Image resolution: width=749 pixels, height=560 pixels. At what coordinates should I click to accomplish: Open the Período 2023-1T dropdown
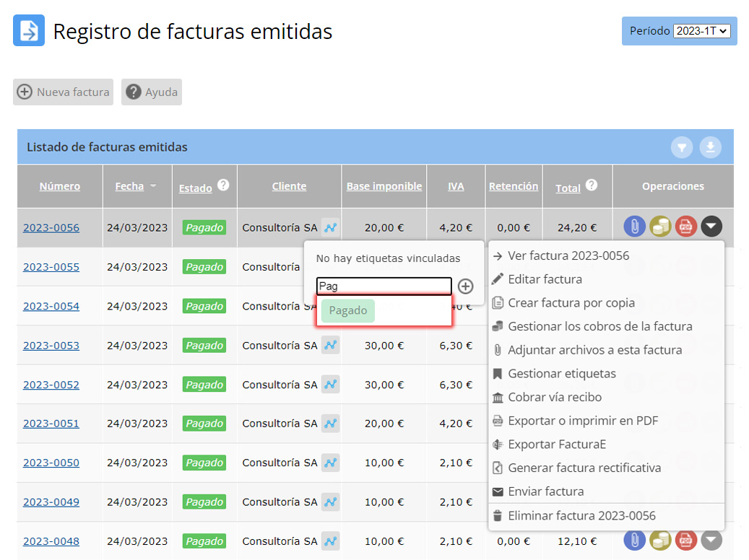(702, 31)
